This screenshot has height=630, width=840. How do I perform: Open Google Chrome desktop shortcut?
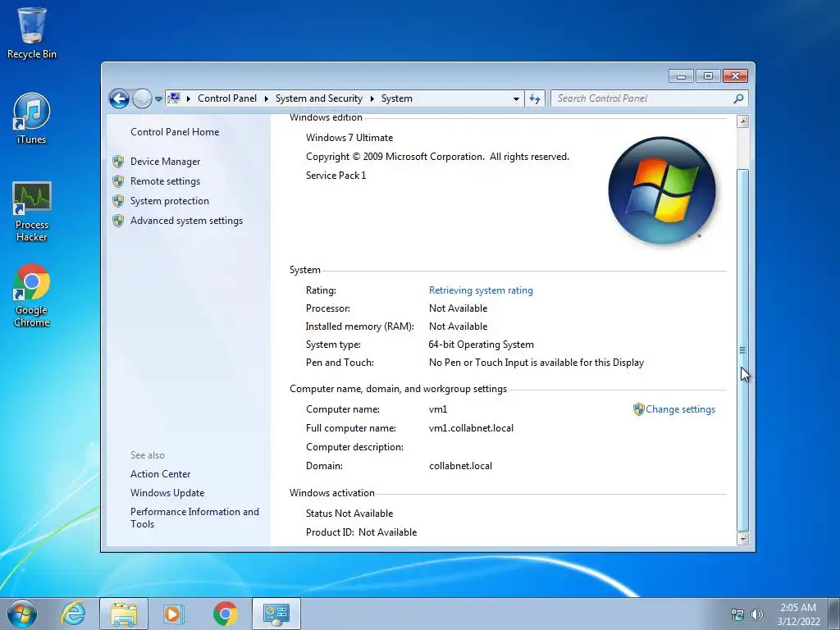coord(32,295)
